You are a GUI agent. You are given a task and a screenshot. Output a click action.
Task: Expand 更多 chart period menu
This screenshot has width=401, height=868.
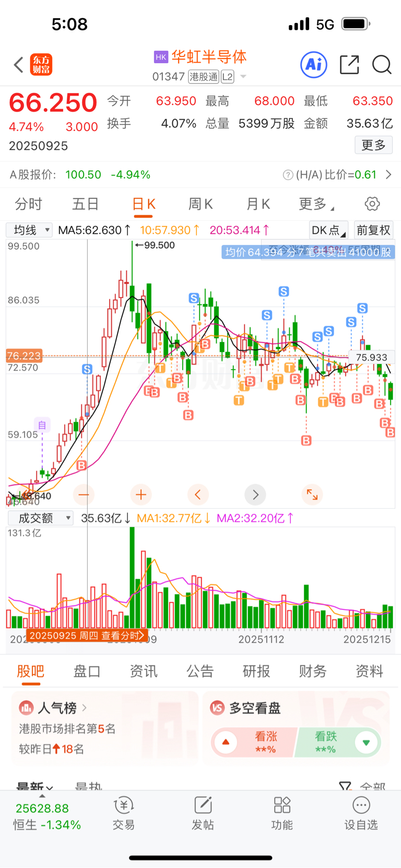coord(316,204)
